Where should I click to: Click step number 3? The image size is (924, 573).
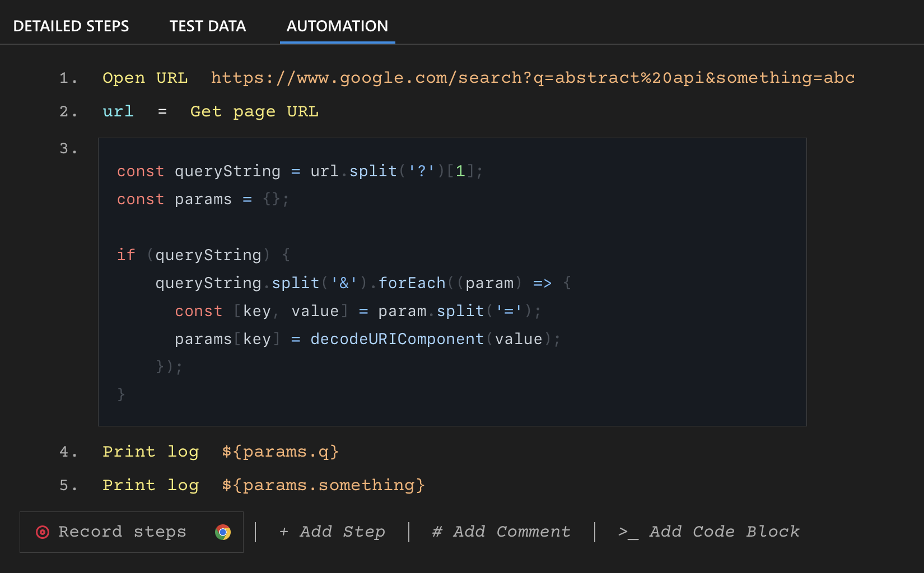coord(68,148)
